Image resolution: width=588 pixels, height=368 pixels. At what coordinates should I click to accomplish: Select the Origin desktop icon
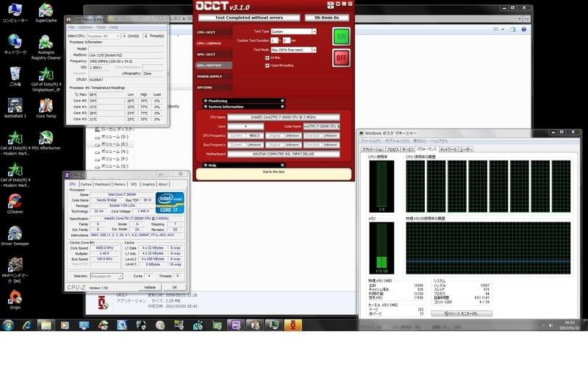(x=15, y=300)
